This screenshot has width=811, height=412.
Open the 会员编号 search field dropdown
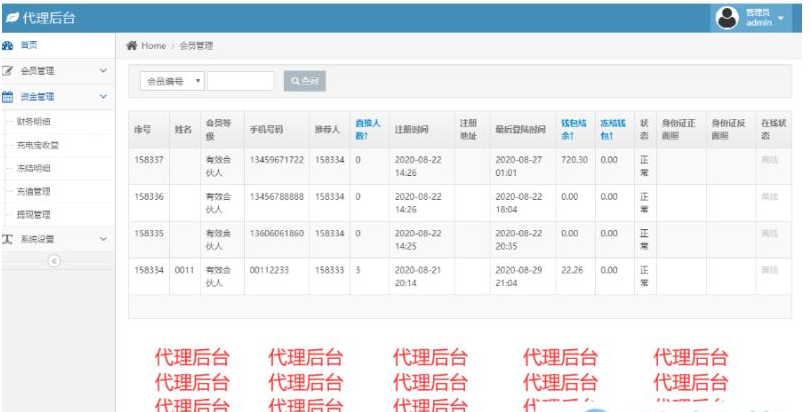(174, 81)
